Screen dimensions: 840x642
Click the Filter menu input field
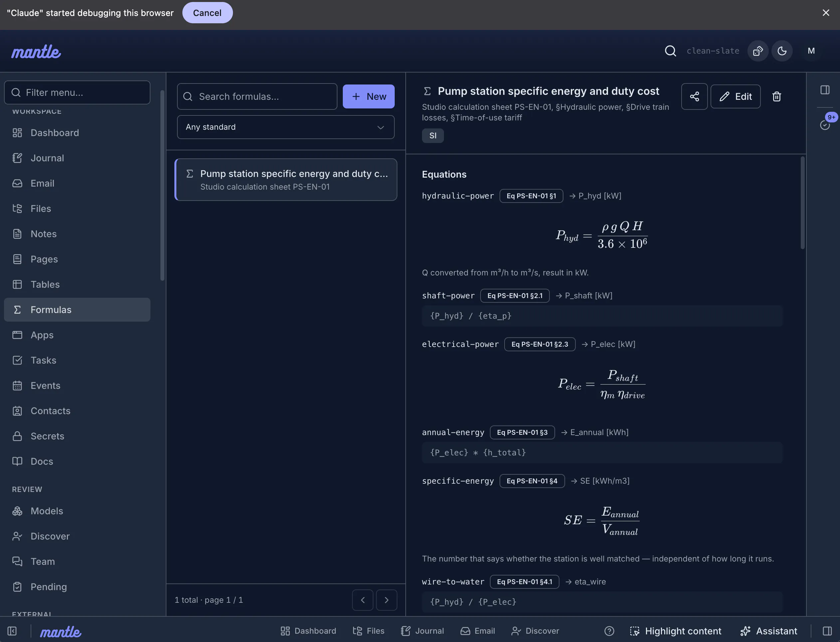pyautogui.click(x=77, y=92)
